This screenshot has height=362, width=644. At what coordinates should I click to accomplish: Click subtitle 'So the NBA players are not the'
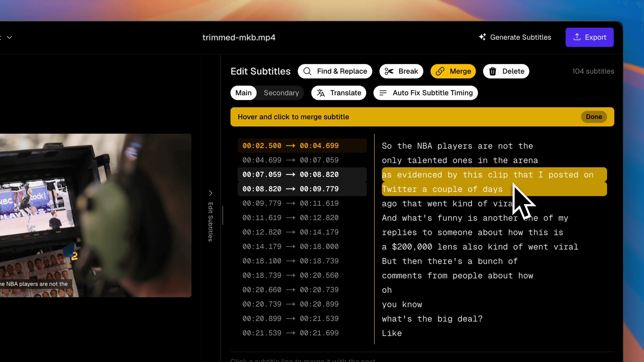tap(457, 146)
